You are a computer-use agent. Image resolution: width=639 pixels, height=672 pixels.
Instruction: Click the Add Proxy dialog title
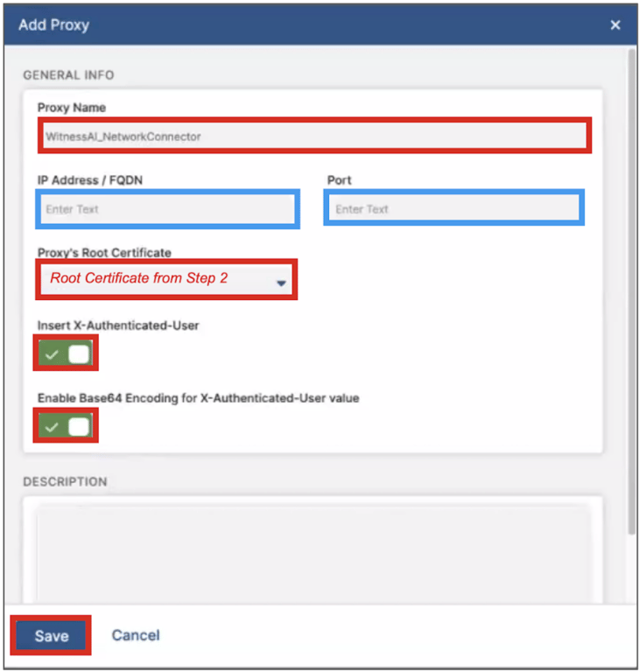point(53,24)
